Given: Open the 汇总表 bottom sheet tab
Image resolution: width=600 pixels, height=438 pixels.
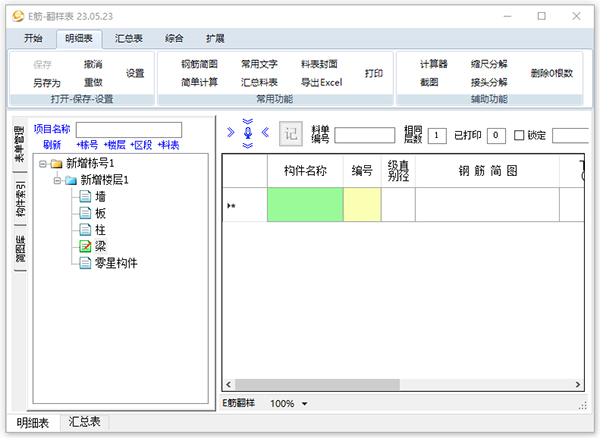Looking at the screenshot, I should click(85, 422).
